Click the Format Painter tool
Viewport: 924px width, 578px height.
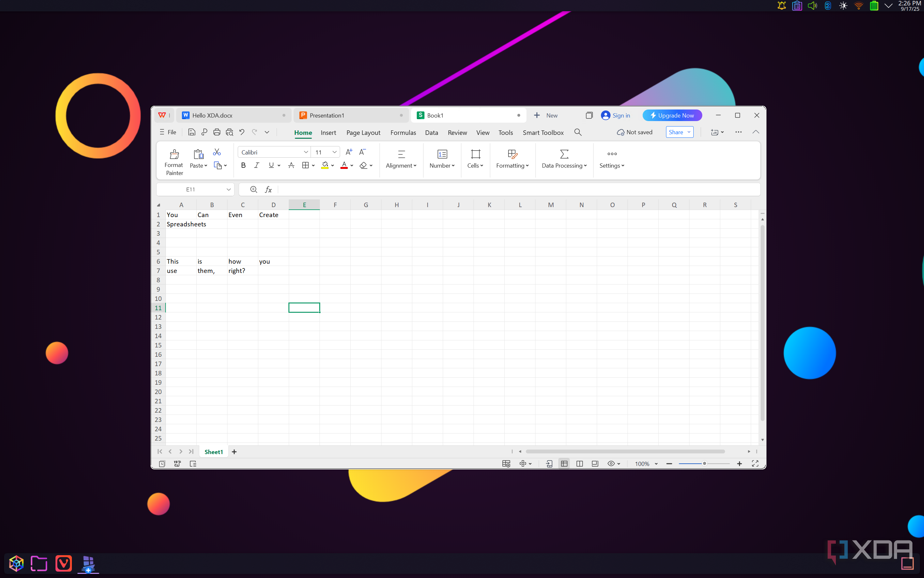174,162
